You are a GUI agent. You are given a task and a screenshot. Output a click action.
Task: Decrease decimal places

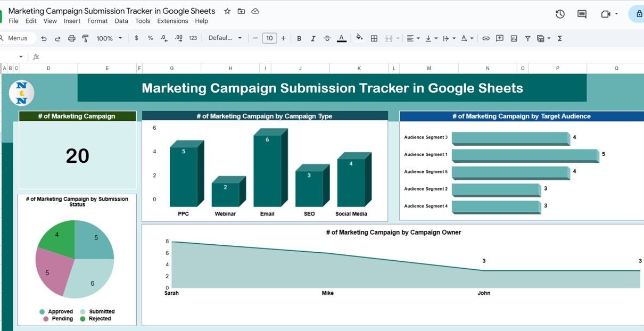pos(164,38)
